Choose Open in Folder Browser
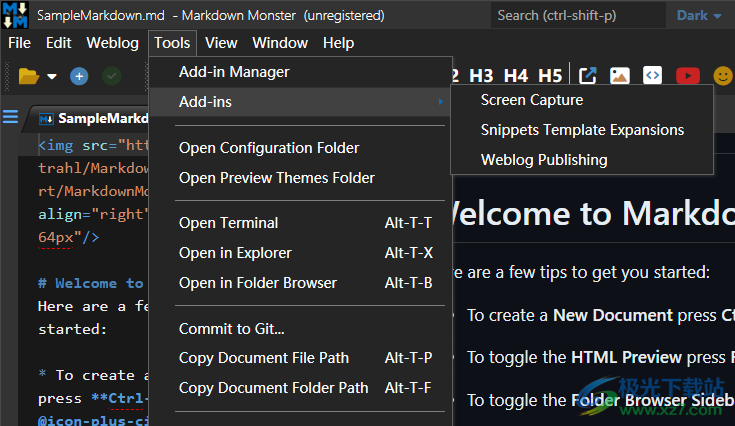Screen dimensions: 735x426 300,283
